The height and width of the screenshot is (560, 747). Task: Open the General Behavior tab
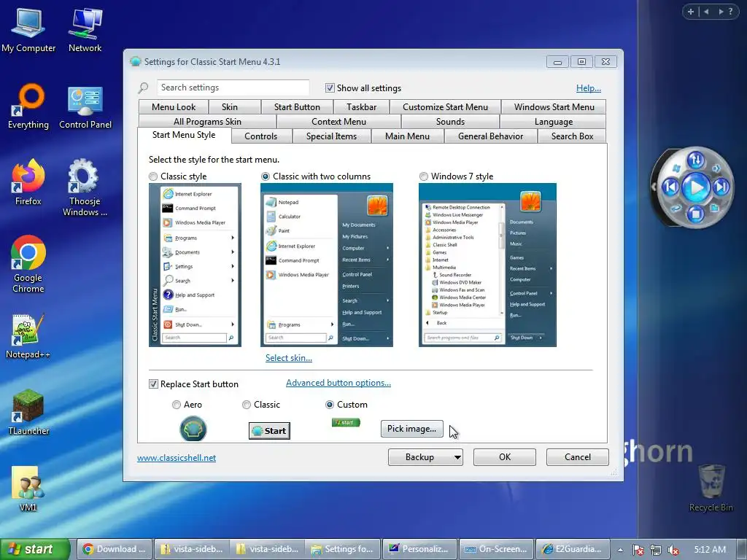[x=491, y=136]
